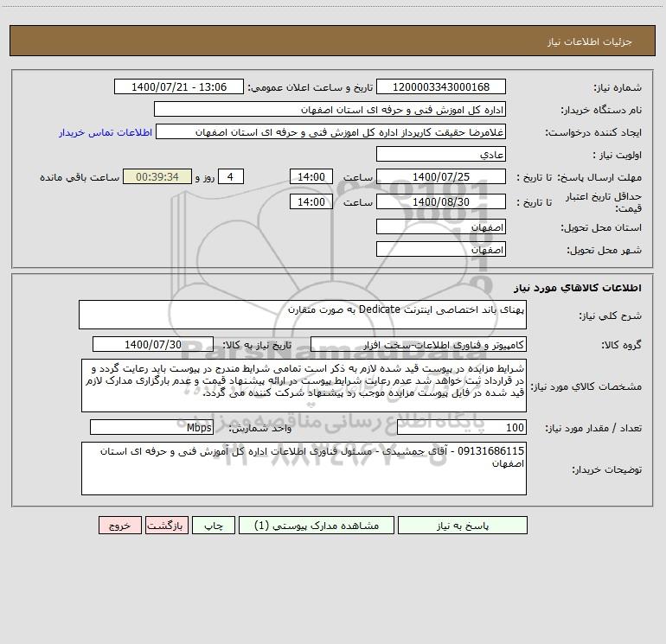Click the label شهر محل تحویل
Image resolution: width=666 pixels, height=644 pixels.
coord(604,251)
